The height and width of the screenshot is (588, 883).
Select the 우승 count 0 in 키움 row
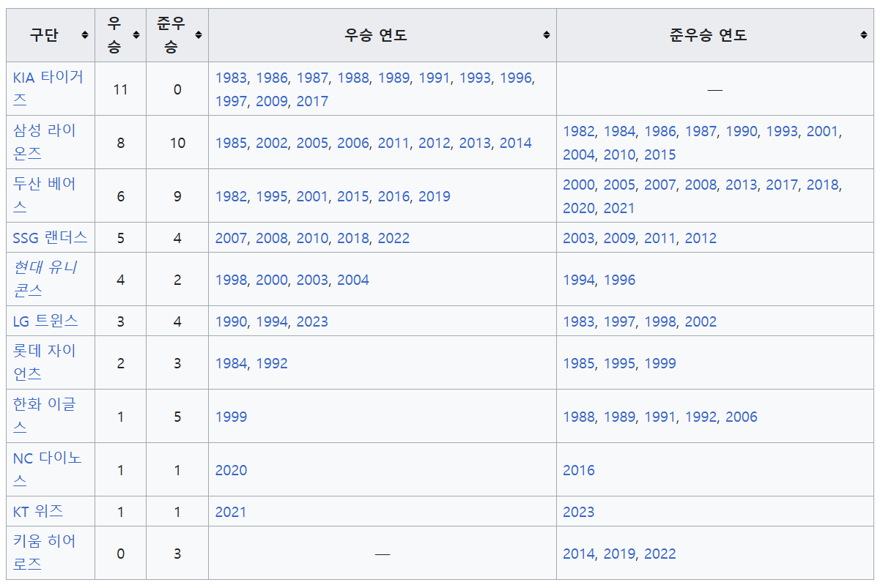(x=120, y=554)
